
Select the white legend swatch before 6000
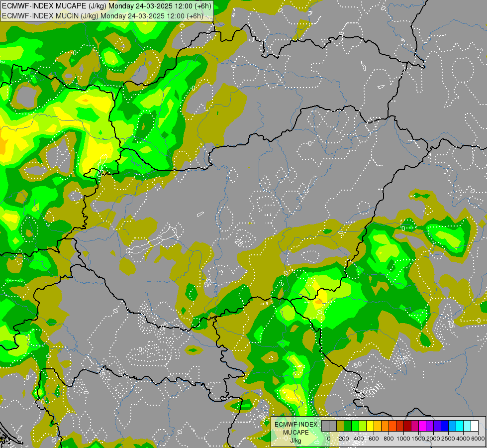click(475, 426)
